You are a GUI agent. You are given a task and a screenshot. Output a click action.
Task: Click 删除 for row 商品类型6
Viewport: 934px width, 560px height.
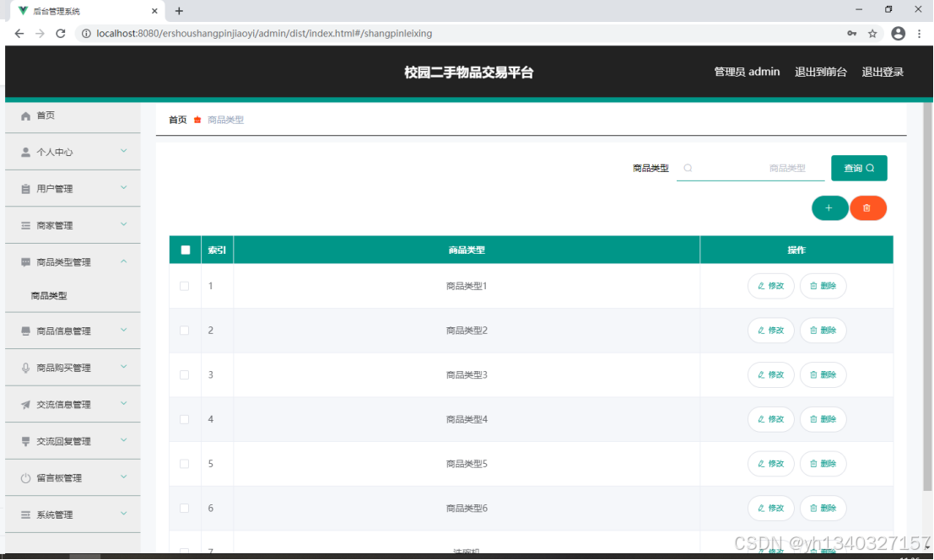click(x=823, y=509)
